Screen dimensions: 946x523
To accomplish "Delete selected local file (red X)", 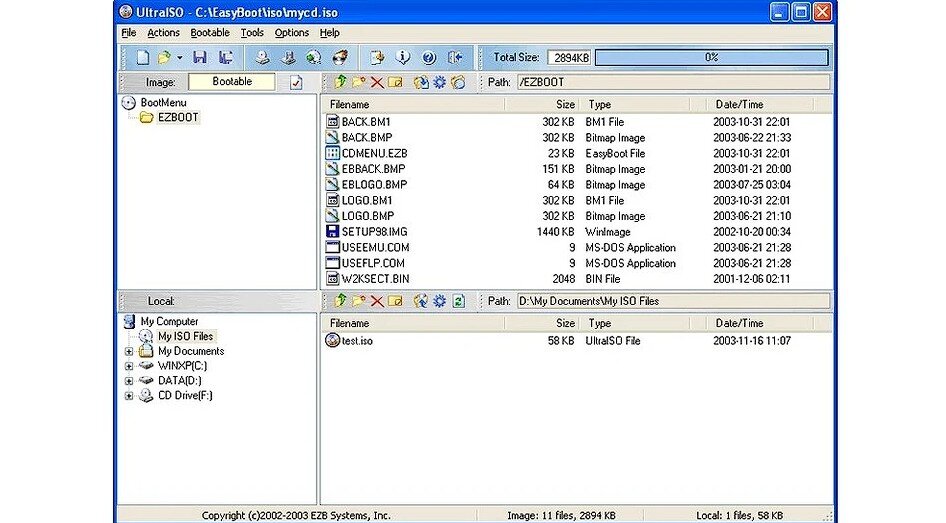I will pyautogui.click(x=377, y=301).
